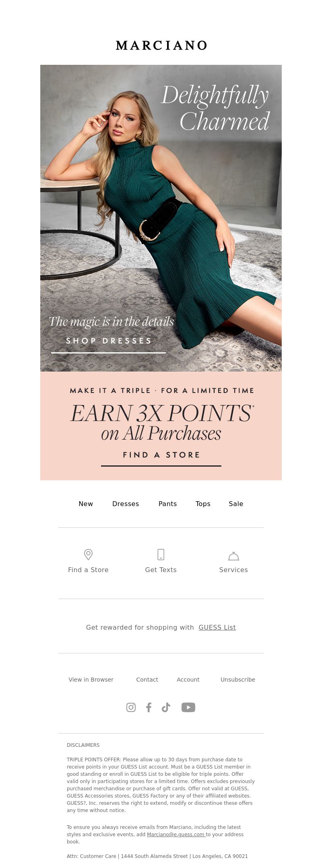Click the Services bell icon
Screen dimensions: 322x868
click(233, 556)
